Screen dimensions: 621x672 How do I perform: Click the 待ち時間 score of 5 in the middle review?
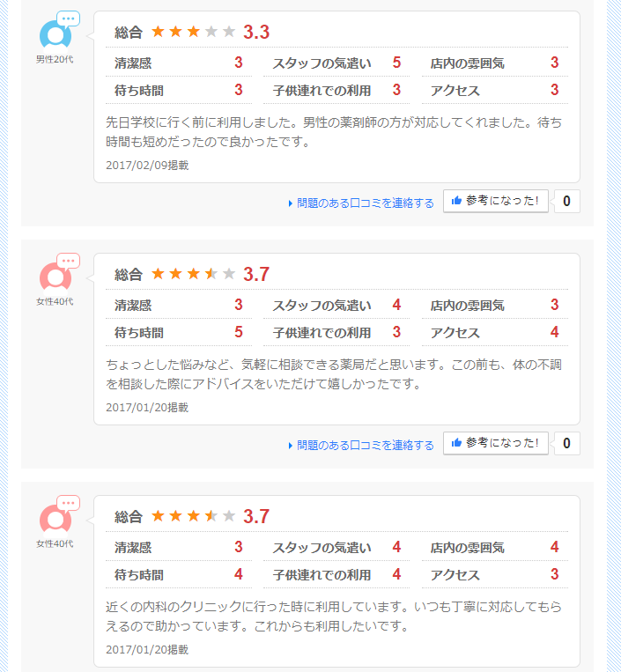pyautogui.click(x=238, y=332)
